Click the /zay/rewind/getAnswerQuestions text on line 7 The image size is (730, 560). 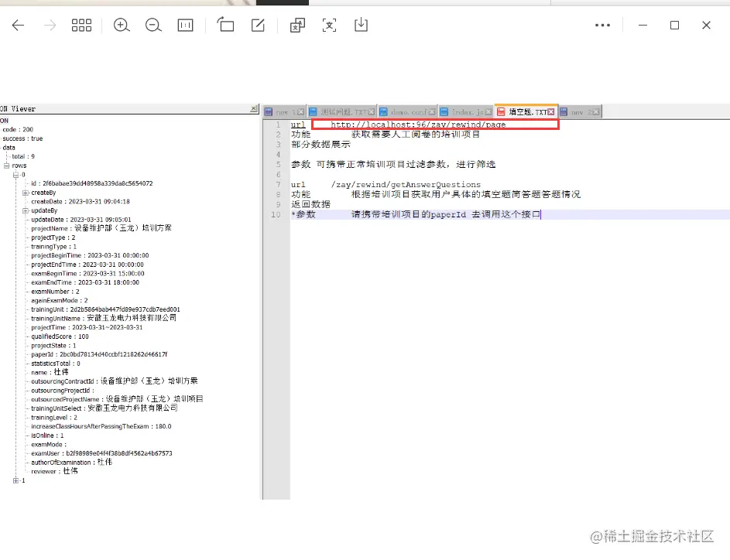(x=406, y=185)
